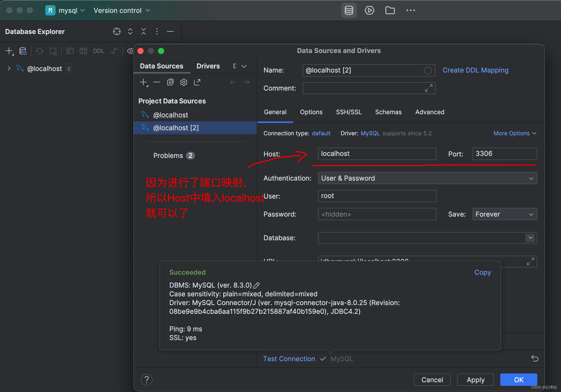Confirm with the OK button
This screenshot has width=561, height=392.
coord(519,380)
